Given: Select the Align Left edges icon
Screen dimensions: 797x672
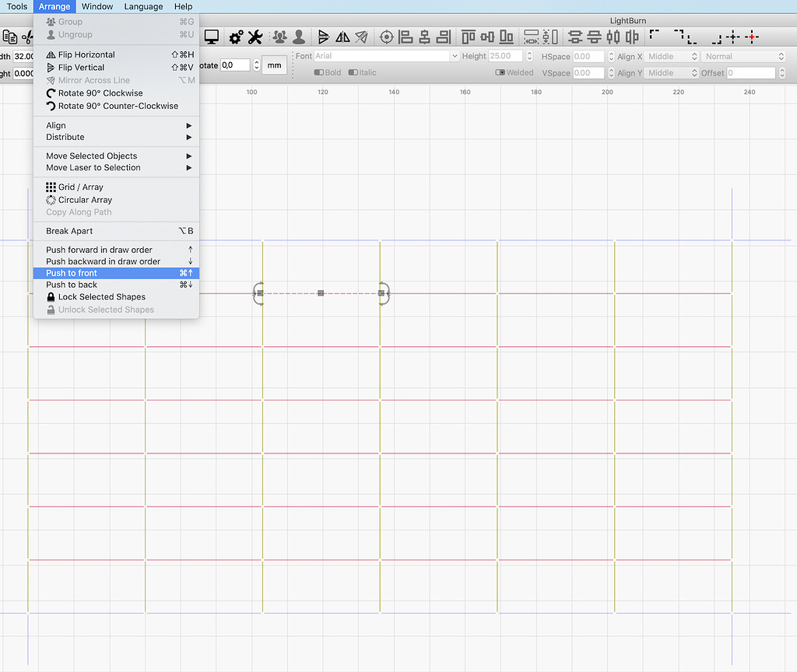Looking at the screenshot, I should click(x=404, y=37).
